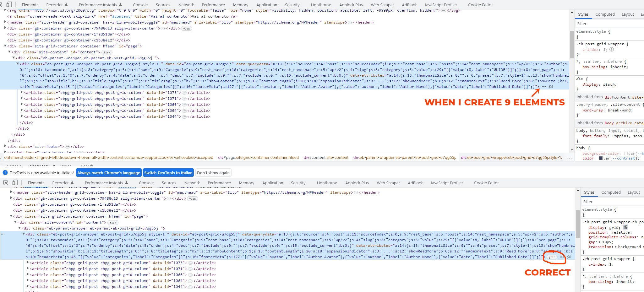Click lower Styles Filter input field
This screenshot has height=292, width=644.
tap(612, 202)
